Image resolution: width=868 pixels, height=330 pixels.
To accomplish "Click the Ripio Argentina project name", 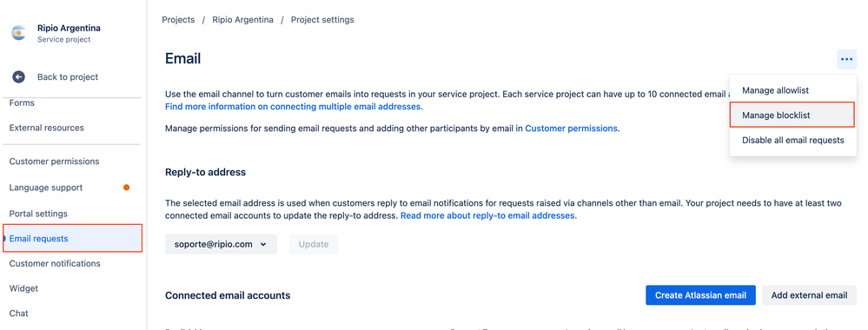I will coord(69,29).
